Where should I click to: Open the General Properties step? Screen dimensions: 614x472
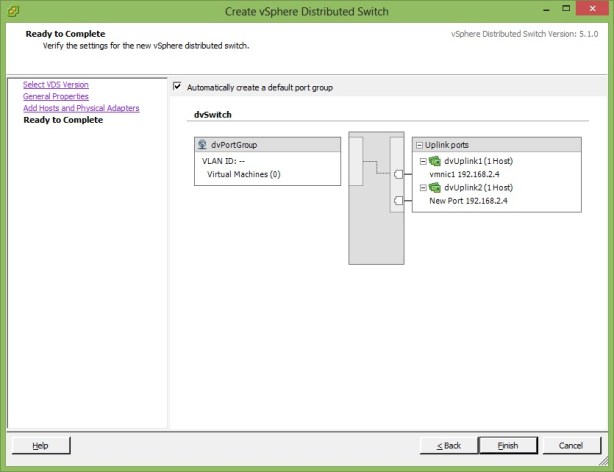[x=56, y=97]
